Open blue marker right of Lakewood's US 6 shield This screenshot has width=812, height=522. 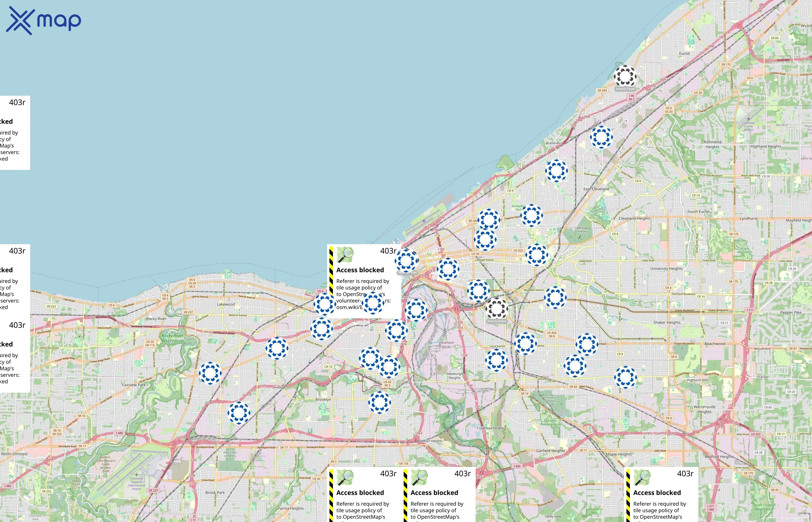(324, 304)
